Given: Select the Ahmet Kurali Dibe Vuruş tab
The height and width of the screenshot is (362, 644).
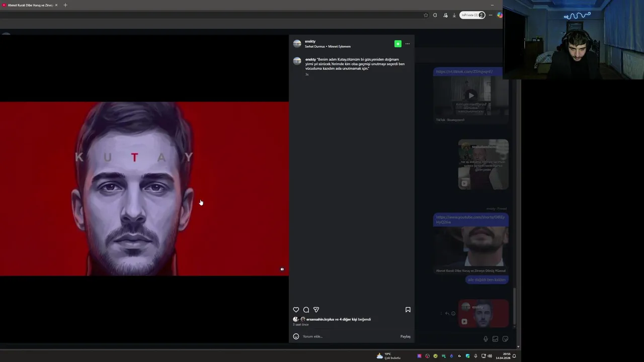Looking at the screenshot, I should coord(29,5).
